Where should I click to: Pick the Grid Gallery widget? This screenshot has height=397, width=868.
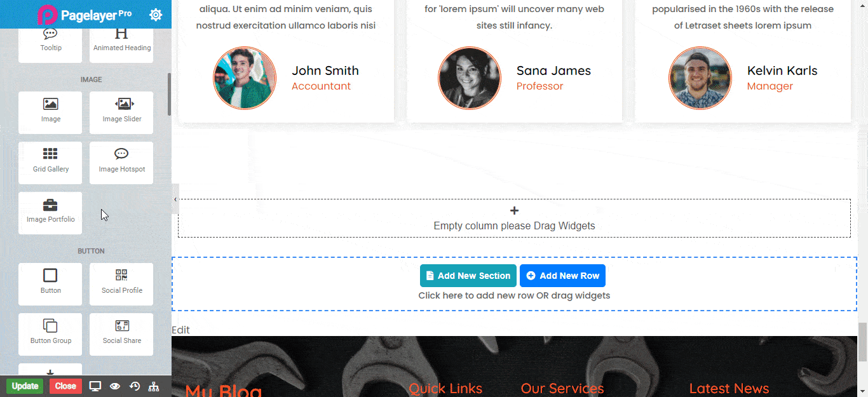coord(50,163)
